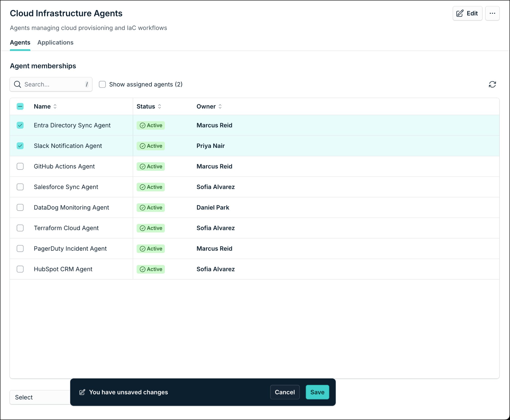Click the Active badge for Terraform Cloud Agent
Viewport: 510px width, 420px height.
point(151,228)
